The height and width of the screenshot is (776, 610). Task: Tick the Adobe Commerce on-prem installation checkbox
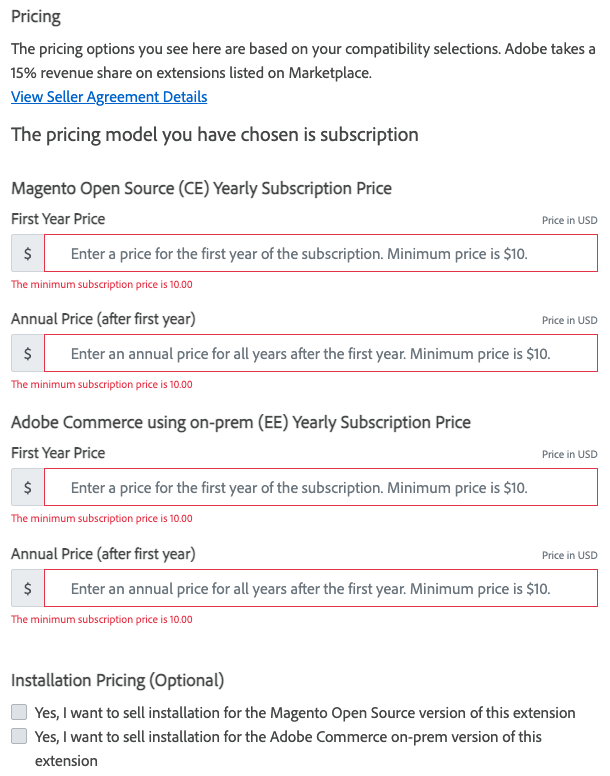[x=19, y=737]
